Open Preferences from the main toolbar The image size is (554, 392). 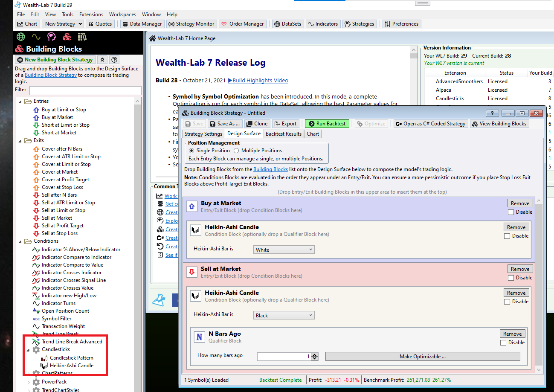click(401, 24)
